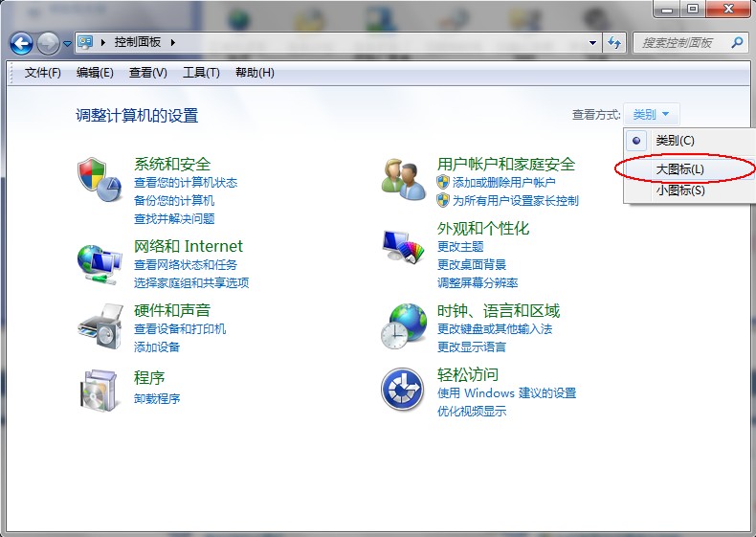This screenshot has height=537, width=756.
Task: Click the 网络和 Internet globe icon
Action: pos(100,261)
